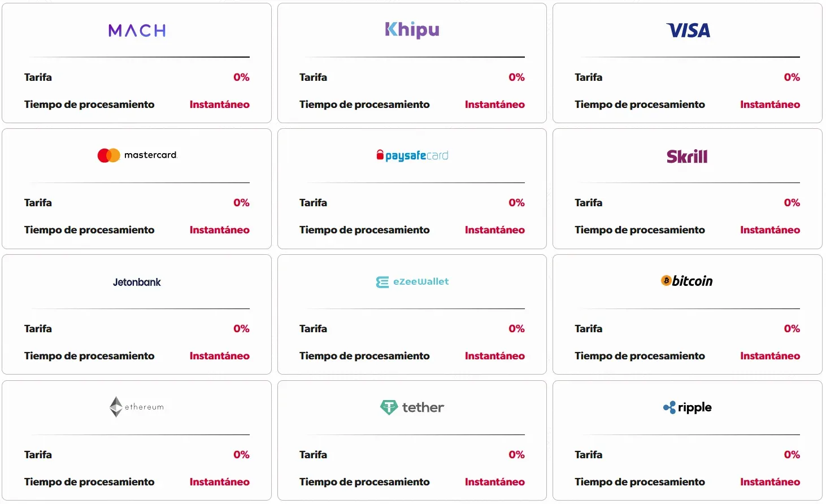Click the 0% fee value under MACH
Viewport: 826px width, 504px height.
point(241,77)
